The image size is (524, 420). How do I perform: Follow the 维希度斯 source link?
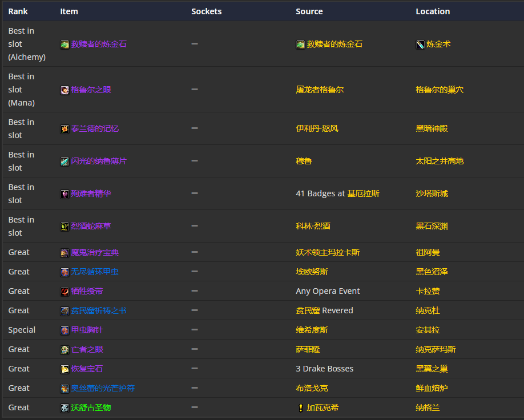click(312, 330)
